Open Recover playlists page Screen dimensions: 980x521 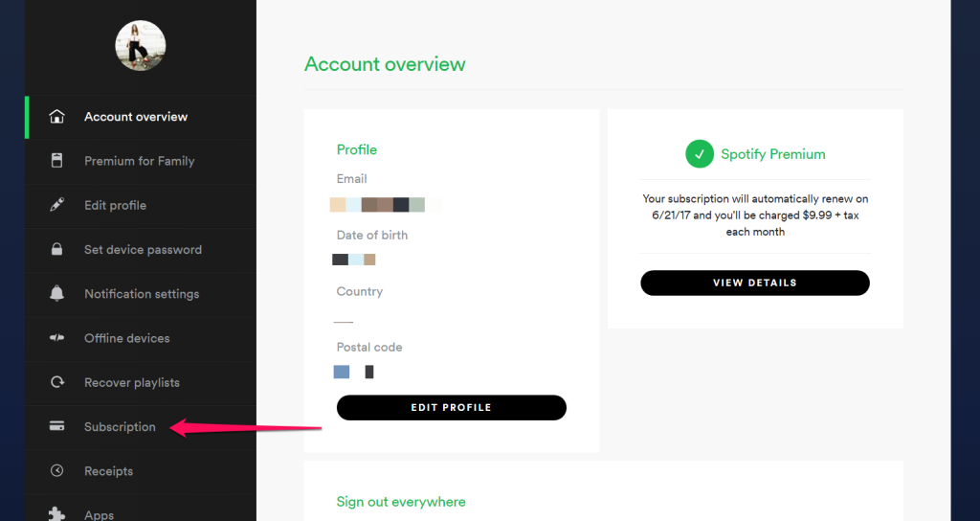click(x=132, y=383)
